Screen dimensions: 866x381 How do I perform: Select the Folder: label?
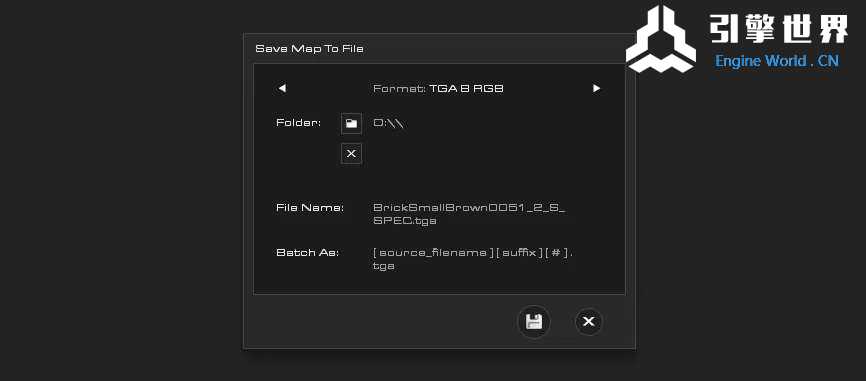298,123
